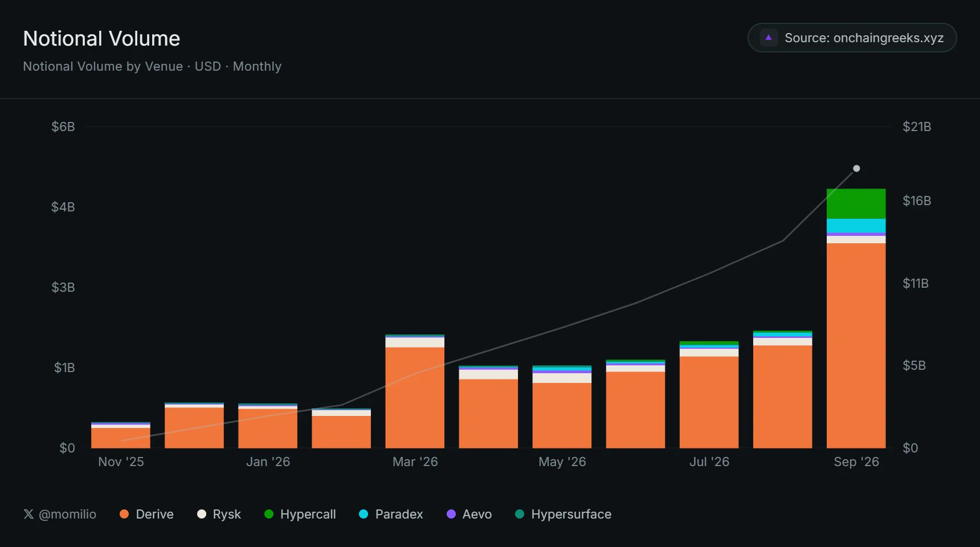
Task: Toggle the Derive legend entry
Action: click(x=146, y=514)
